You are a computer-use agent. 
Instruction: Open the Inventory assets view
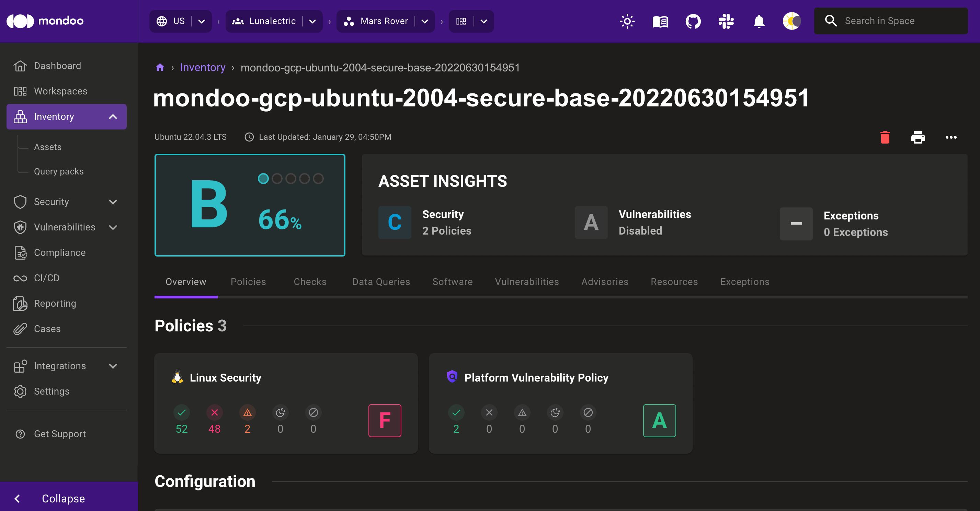[48, 147]
